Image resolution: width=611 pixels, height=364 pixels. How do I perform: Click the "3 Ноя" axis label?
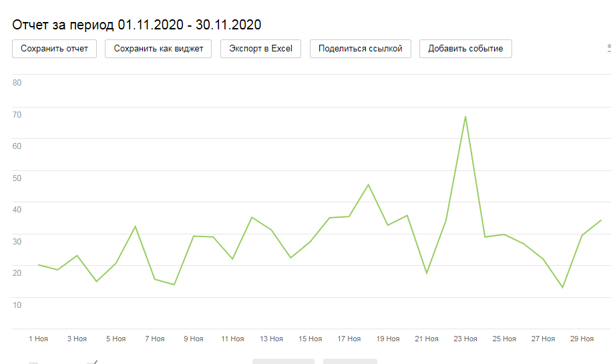77,339
